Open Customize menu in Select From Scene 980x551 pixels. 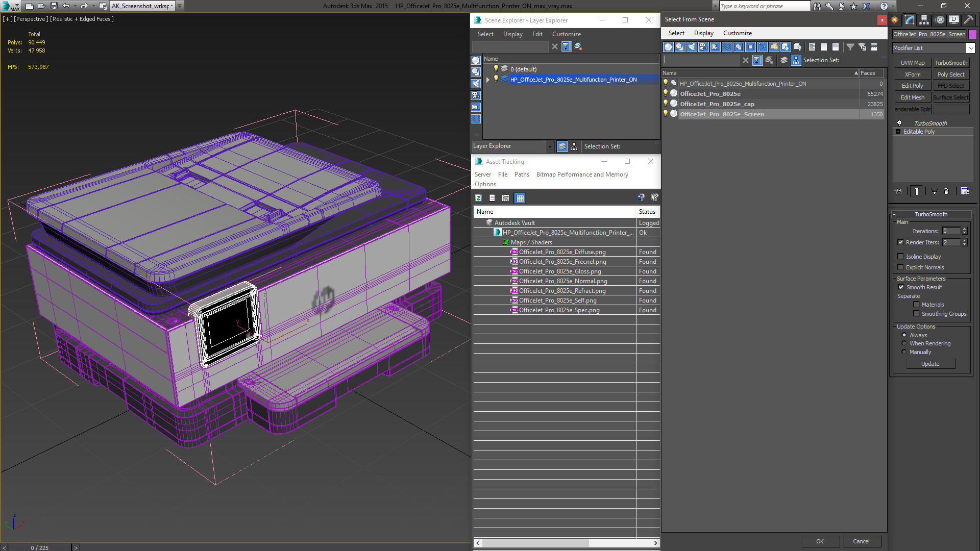(x=737, y=33)
